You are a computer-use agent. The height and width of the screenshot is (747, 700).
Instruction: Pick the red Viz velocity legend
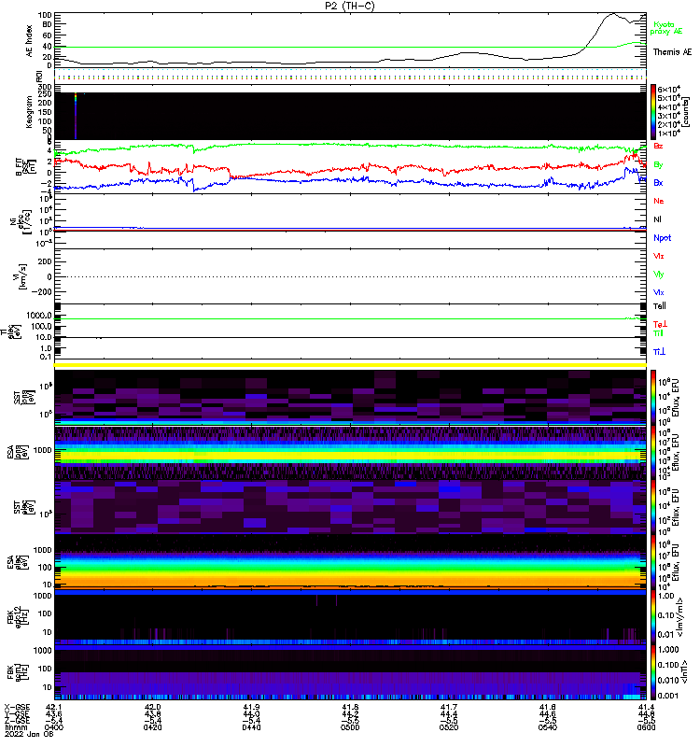(658, 256)
